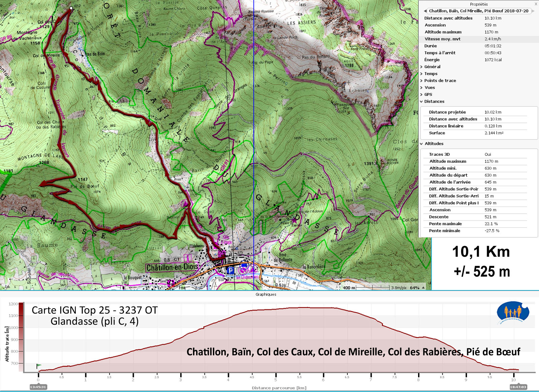Close the Propriétés panel with the X
This screenshot has height=392, width=539.
tap(536, 4)
